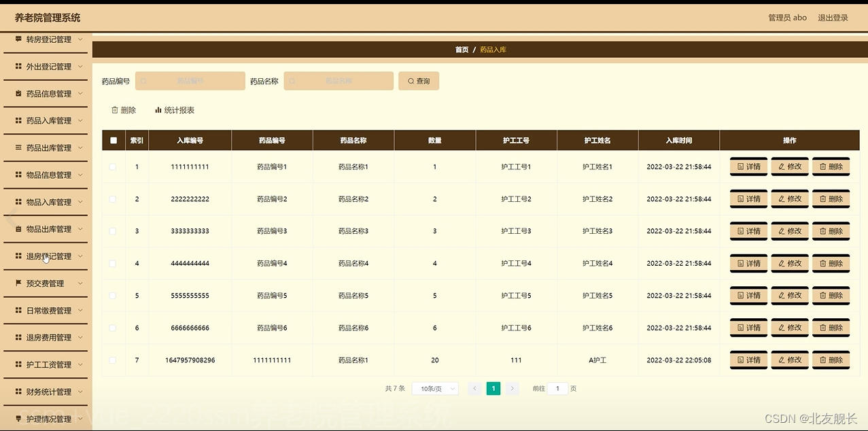868x431 pixels.
Task: Click the 前往 page number input box
Action: 557,388
